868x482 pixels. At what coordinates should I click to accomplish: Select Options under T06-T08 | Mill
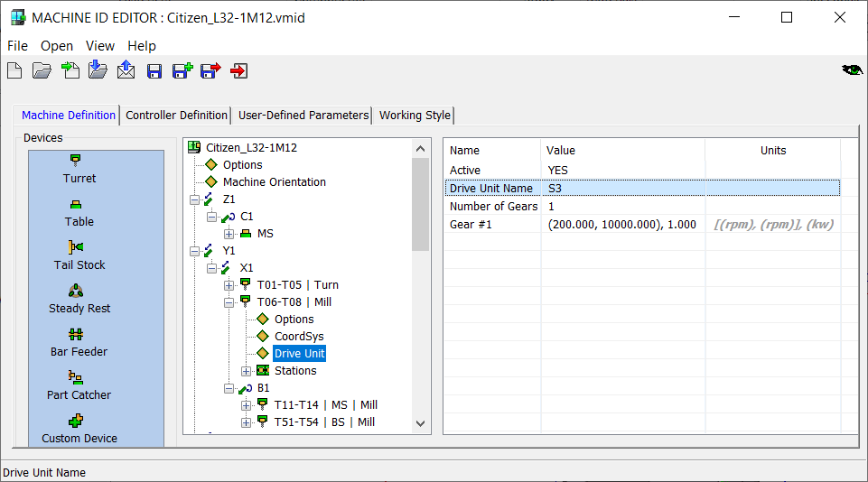[294, 320]
